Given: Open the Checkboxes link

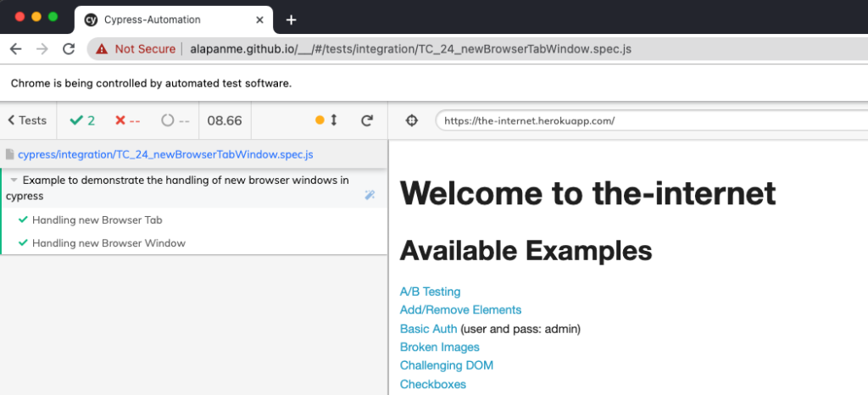Looking at the screenshot, I should pos(433,385).
